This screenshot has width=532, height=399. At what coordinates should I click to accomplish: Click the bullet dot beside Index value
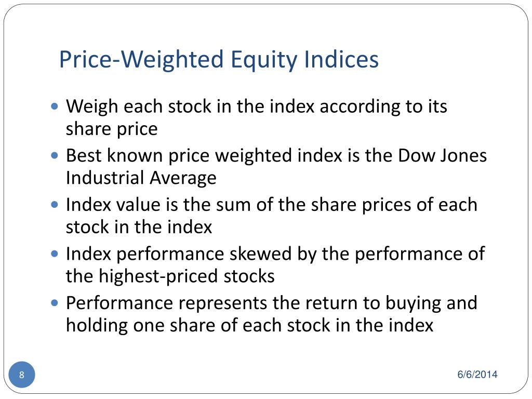54,205
